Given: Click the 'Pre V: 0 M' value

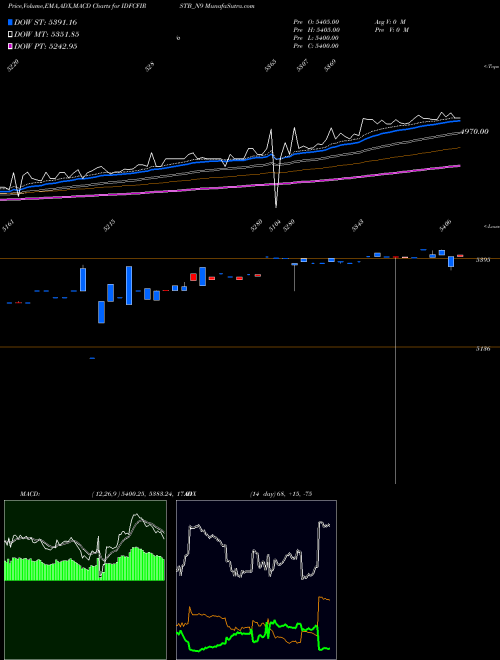Looking at the screenshot, I should pos(393,30).
